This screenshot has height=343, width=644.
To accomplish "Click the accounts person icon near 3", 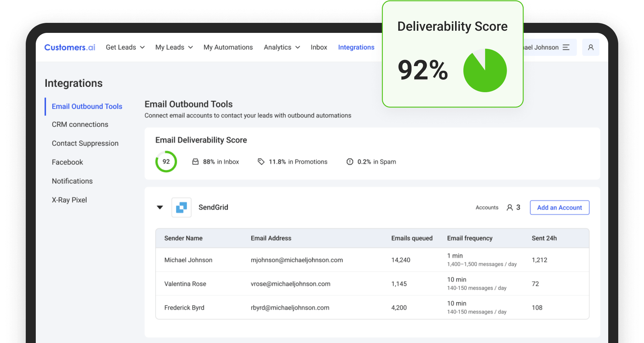I will click(509, 208).
